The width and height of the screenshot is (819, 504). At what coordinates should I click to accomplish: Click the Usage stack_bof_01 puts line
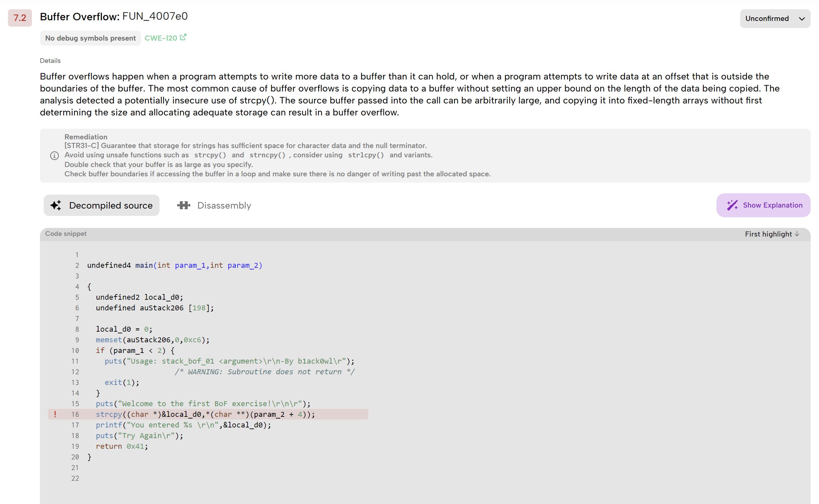pos(229,361)
